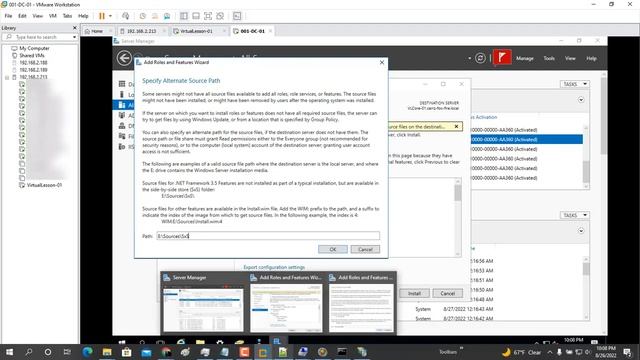Switch to the Home tab
The height and width of the screenshot is (360, 640).
click(x=97, y=31)
